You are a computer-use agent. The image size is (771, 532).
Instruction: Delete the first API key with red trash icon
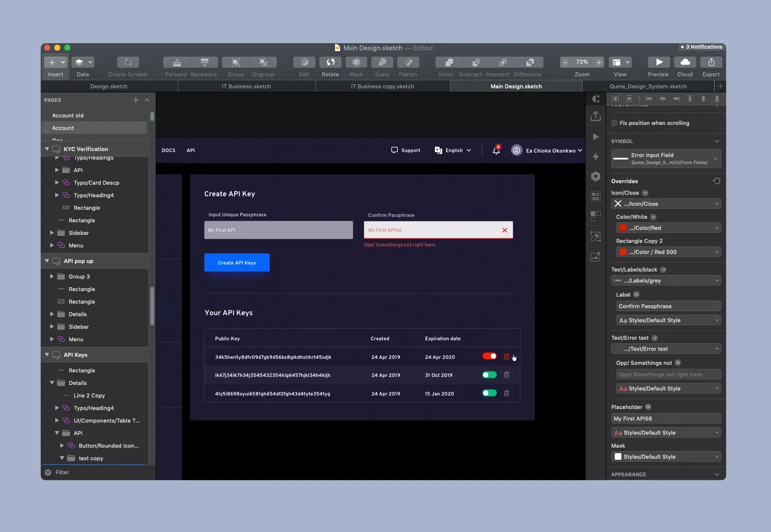tap(506, 357)
